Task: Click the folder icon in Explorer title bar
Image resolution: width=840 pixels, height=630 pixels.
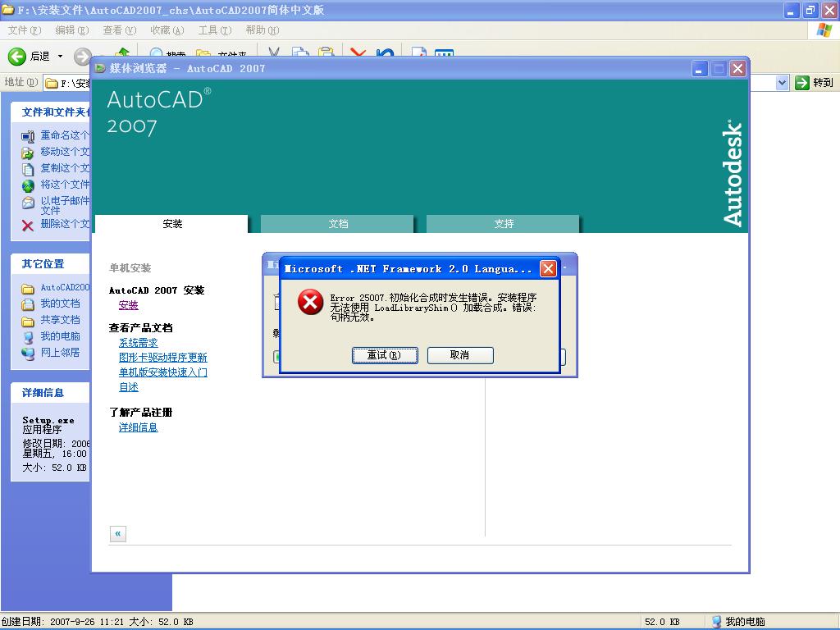Action: click(7, 10)
